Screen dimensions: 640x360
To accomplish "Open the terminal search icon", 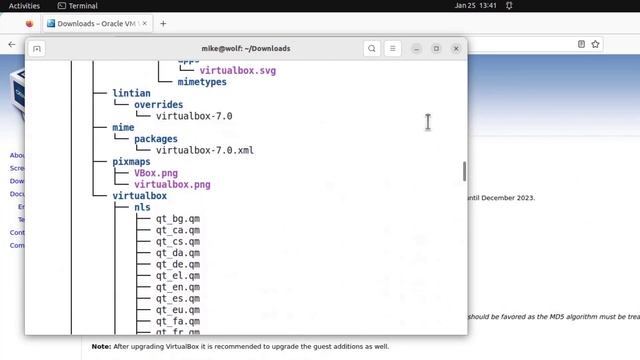I will (x=371, y=49).
